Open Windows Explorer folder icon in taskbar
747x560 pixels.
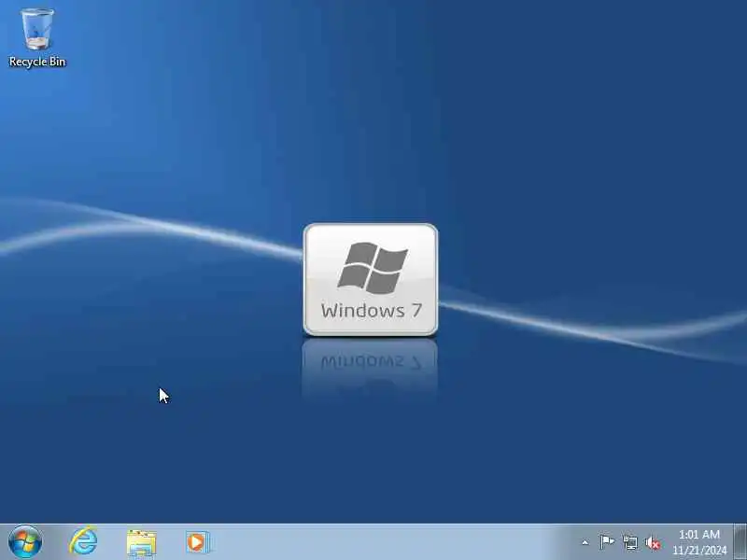click(142, 542)
